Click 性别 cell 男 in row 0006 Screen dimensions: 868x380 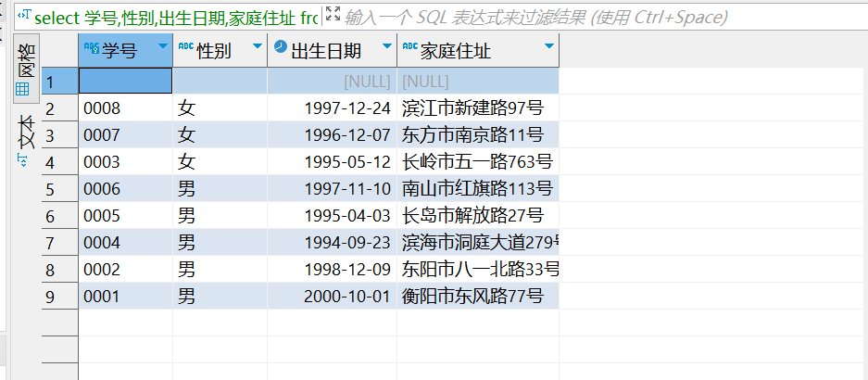pyautogui.click(x=220, y=189)
